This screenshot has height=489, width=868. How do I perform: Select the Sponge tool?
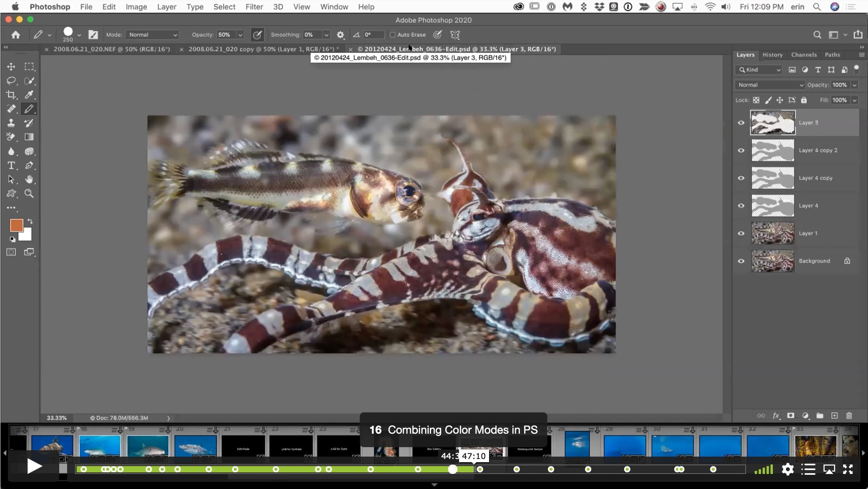(x=29, y=151)
